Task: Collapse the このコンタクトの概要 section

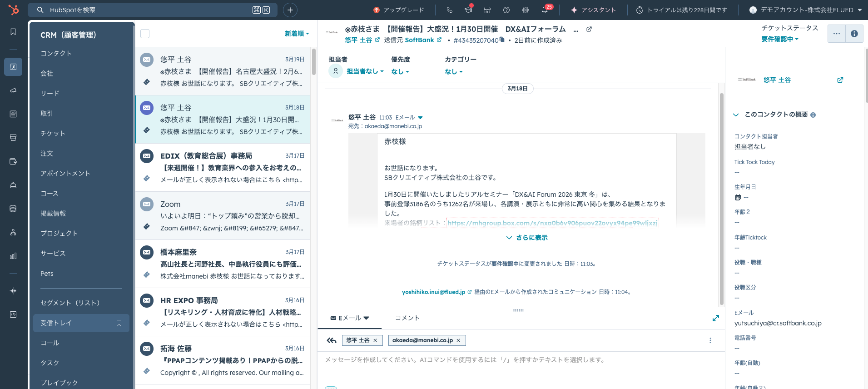Action: pyautogui.click(x=736, y=115)
